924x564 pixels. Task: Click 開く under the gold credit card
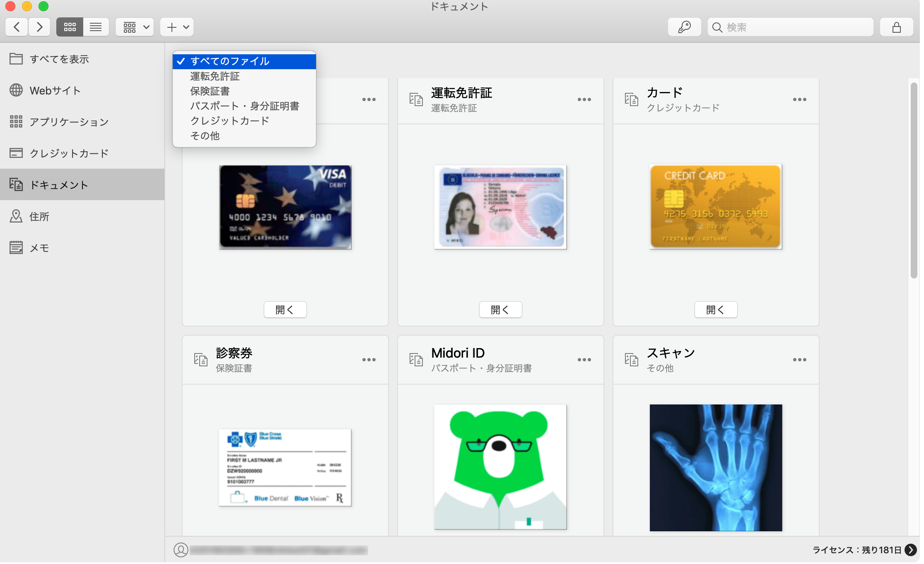point(716,310)
